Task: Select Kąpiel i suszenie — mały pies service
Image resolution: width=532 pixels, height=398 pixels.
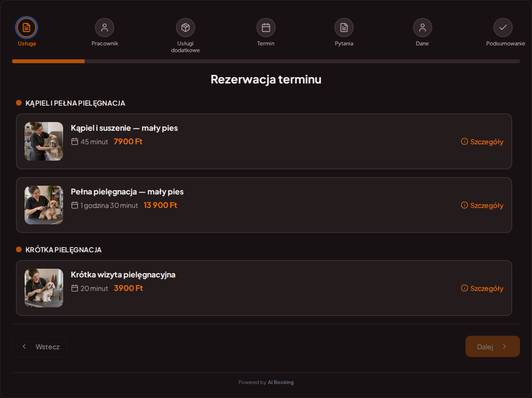Action: [x=264, y=141]
